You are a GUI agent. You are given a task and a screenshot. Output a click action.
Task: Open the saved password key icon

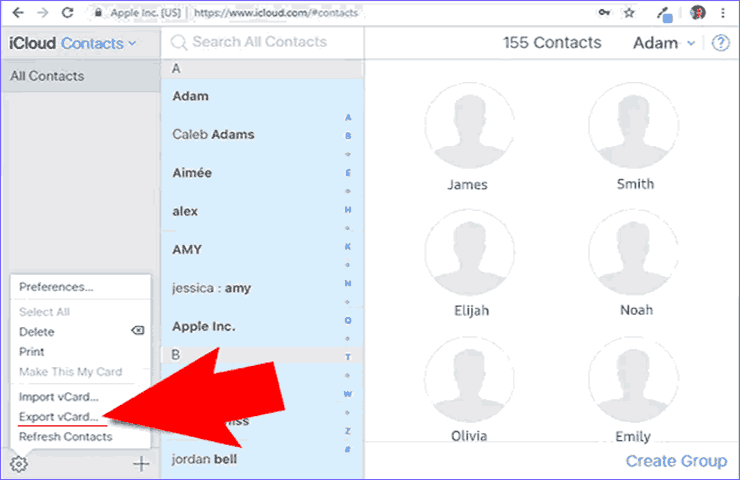pyautogui.click(x=604, y=13)
